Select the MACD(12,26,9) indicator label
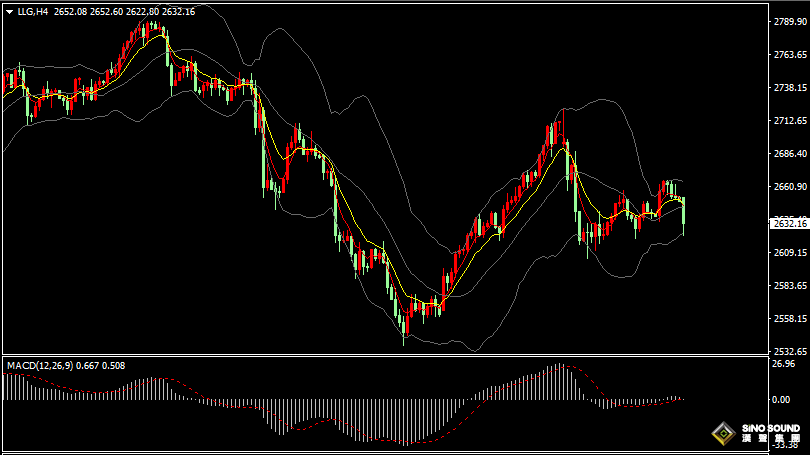This screenshot has width=810, height=455. click(x=40, y=366)
